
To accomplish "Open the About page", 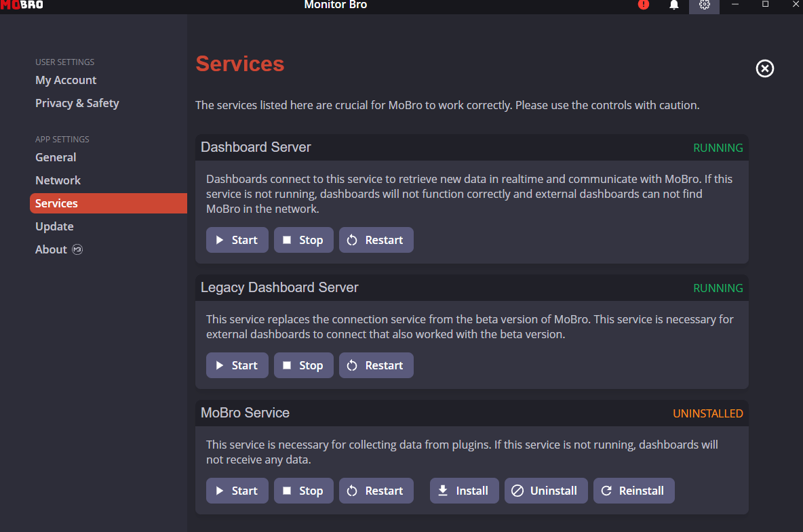I will tap(51, 249).
